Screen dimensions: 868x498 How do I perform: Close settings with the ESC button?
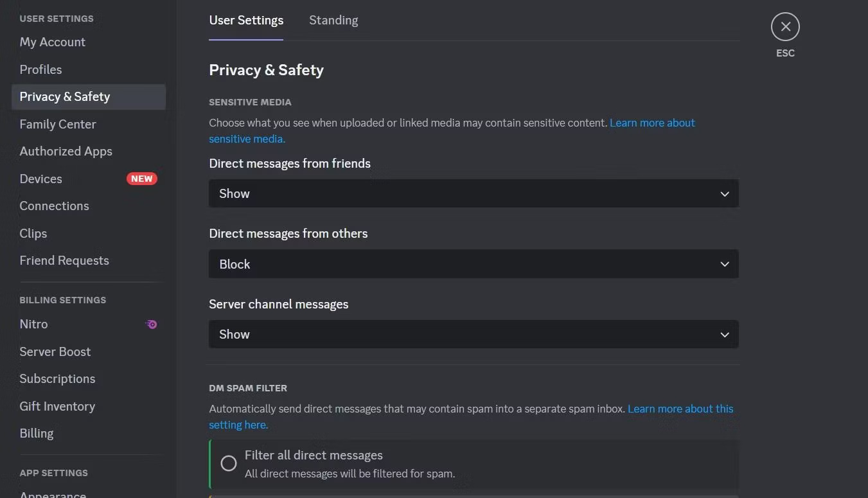[785, 26]
